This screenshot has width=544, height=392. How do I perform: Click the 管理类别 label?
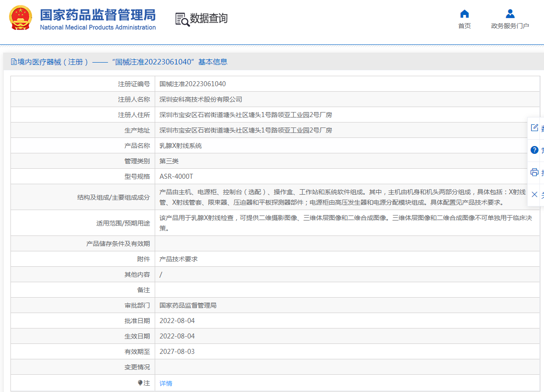tap(137, 161)
